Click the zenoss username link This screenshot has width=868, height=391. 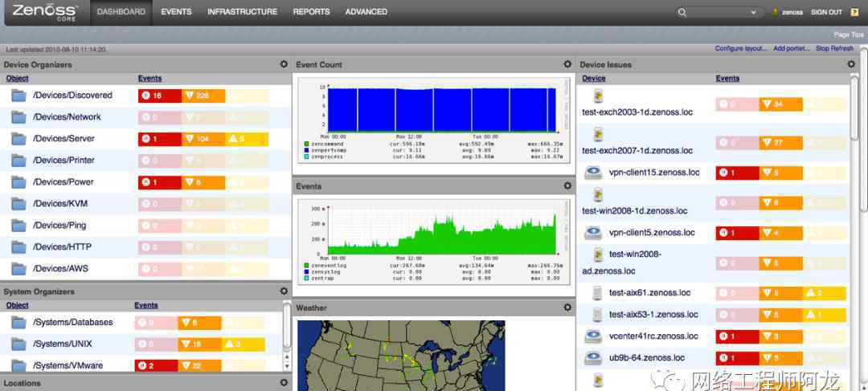point(792,12)
